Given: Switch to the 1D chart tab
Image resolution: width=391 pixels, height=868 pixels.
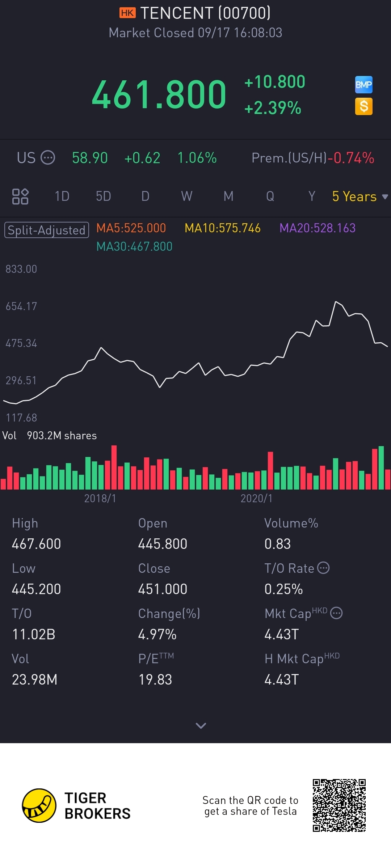Looking at the screenshot, I should [x=62, y=196].
